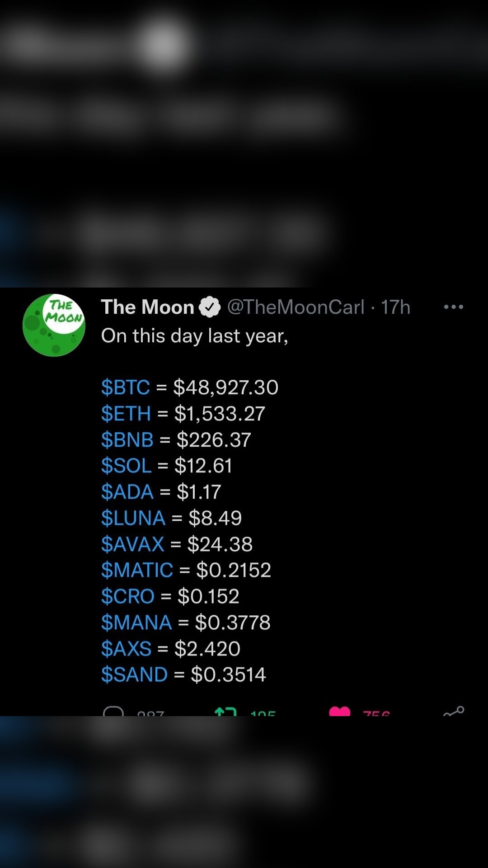Tap the $BNB cashtag link
Viewport: 488px width, 868px height.
click(127, 440)
